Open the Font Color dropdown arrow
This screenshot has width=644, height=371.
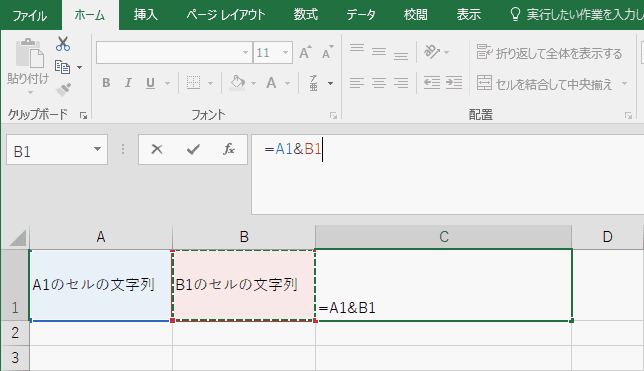(x=288, y=83)
